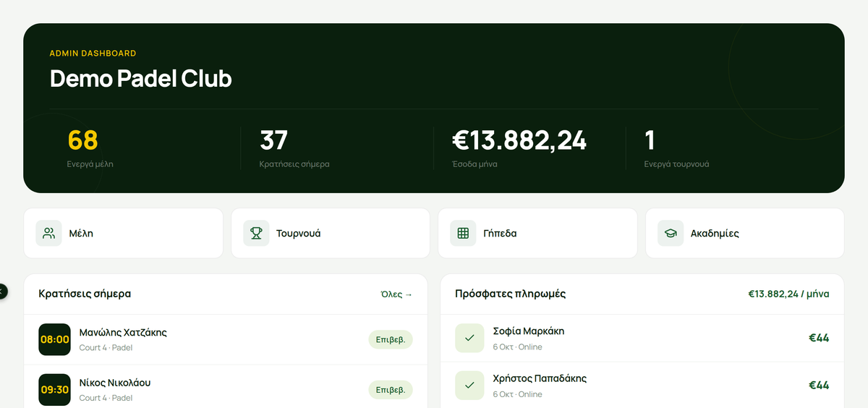
Task: Click the €44 amount for Χρήστος Παπαδάκης
Action: pyautogui.click(x=819, y=386)
